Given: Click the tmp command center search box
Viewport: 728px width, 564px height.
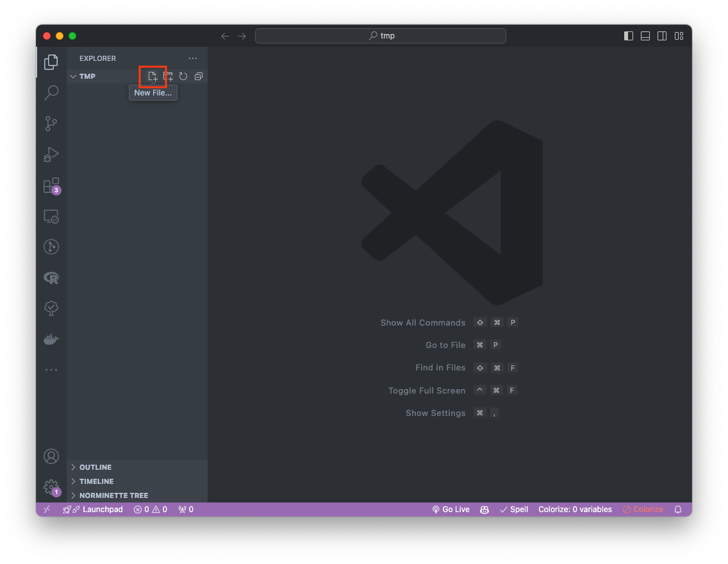Looking at the screenshot, I should tap(380, 36).
